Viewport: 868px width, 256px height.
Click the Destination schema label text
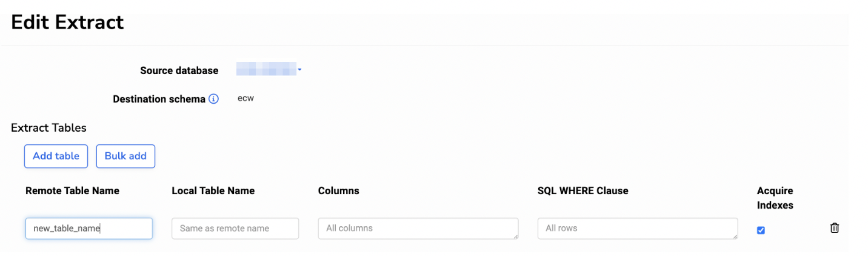[x=159, y=99]
